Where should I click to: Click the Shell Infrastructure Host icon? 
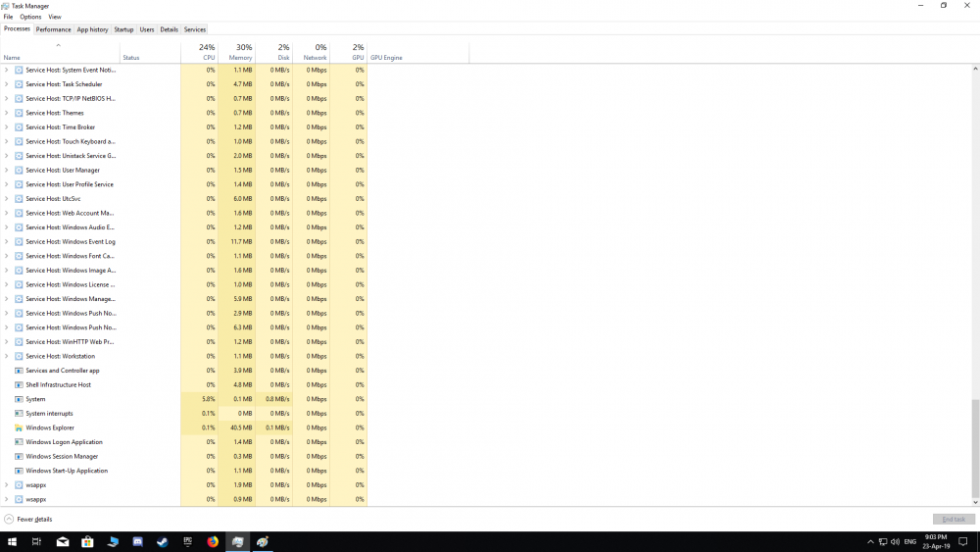point(19,385)
